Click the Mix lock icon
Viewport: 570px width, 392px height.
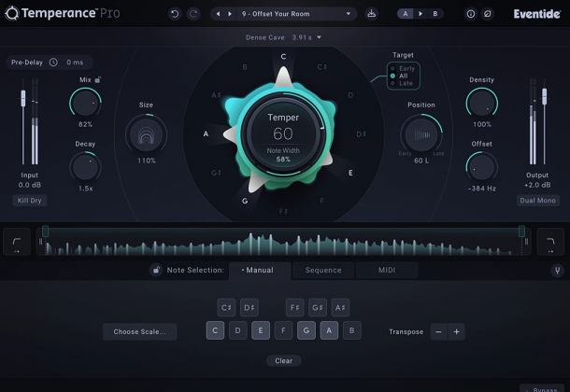coord(97,80)
